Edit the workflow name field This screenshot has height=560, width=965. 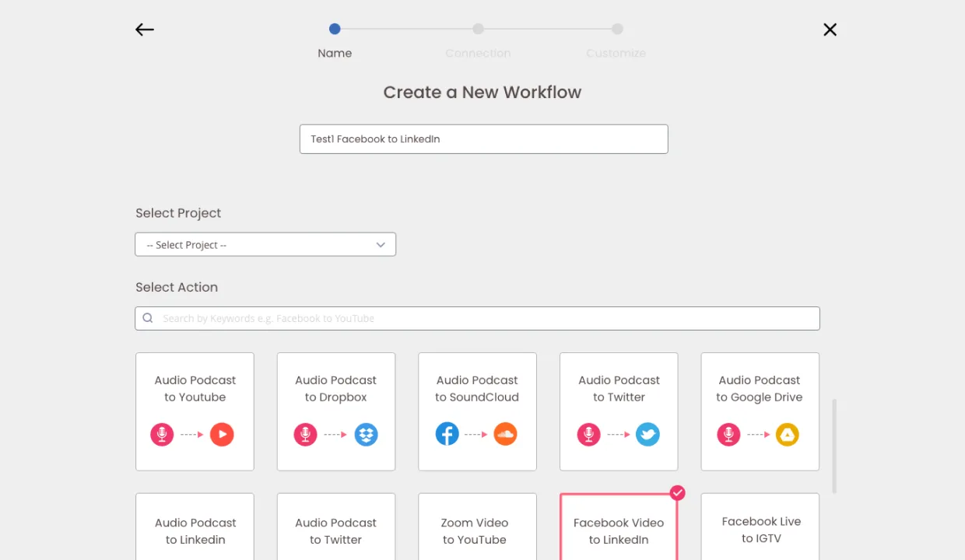(483, 139)
